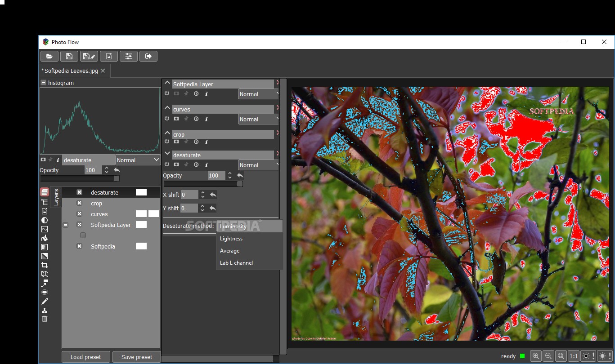Select the Crop tool in the sidebar

[x=44, y=265]
